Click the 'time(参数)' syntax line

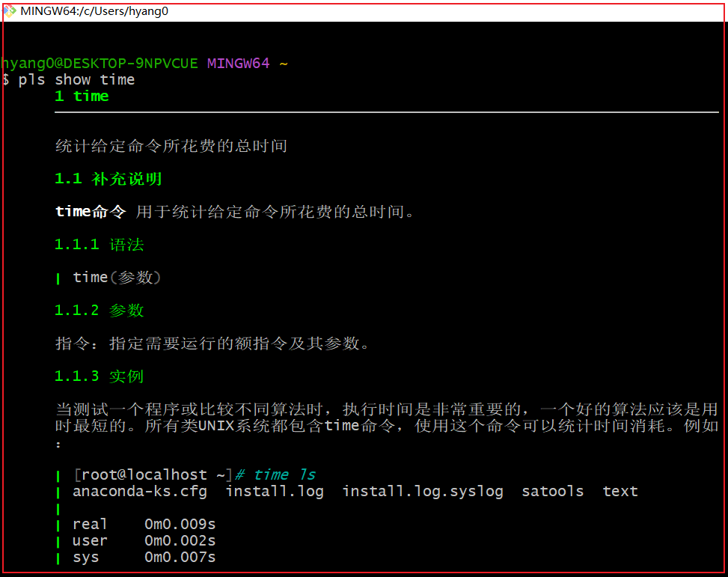[117, 278]
